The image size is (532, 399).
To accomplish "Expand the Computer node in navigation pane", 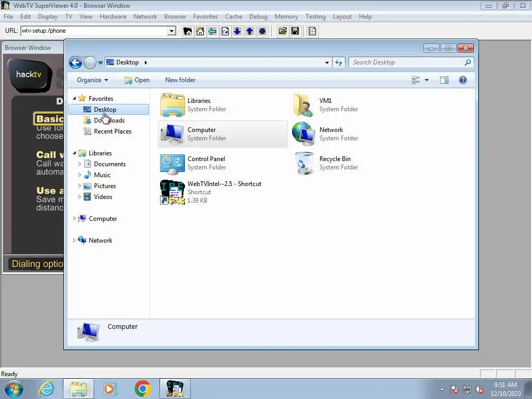I will tap(74, 219).
